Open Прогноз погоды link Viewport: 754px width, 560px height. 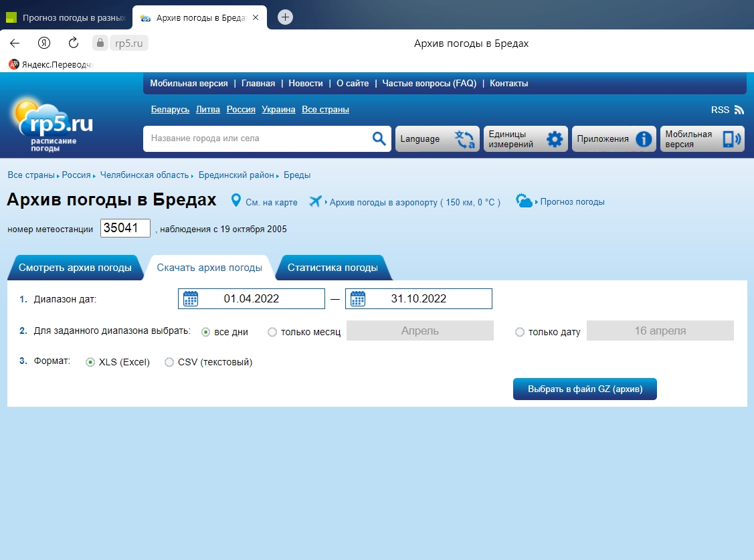[x=572, y=202]
